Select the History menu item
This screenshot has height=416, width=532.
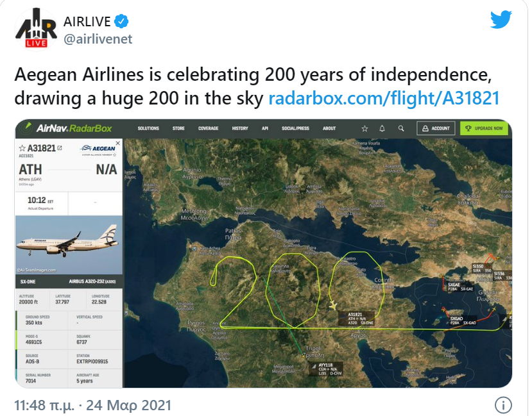(240, 128)
